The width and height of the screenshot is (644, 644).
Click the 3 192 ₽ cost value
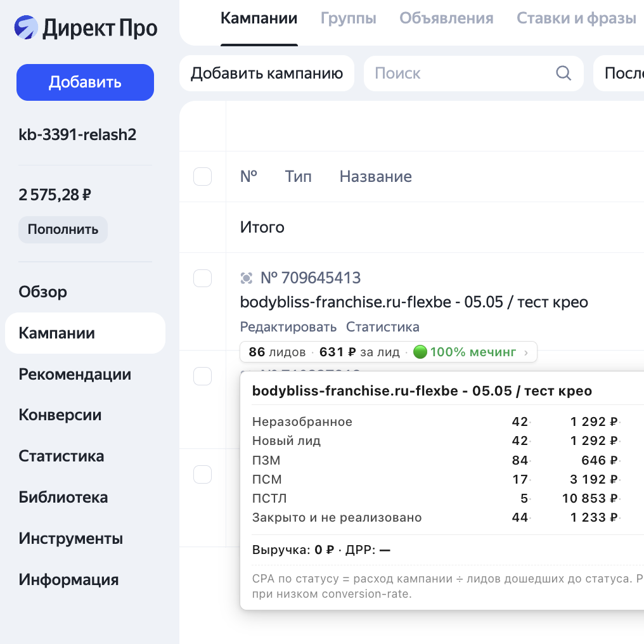coord(593,479)
